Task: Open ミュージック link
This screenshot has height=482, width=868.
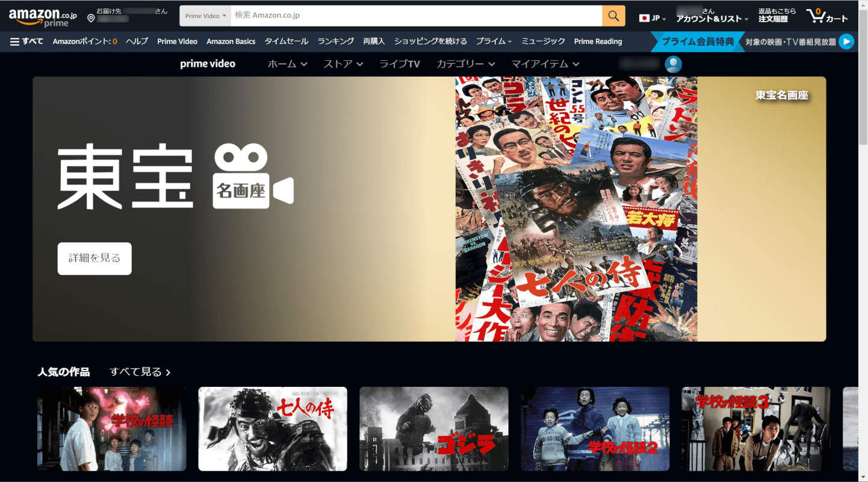Action: coord(543,42)
